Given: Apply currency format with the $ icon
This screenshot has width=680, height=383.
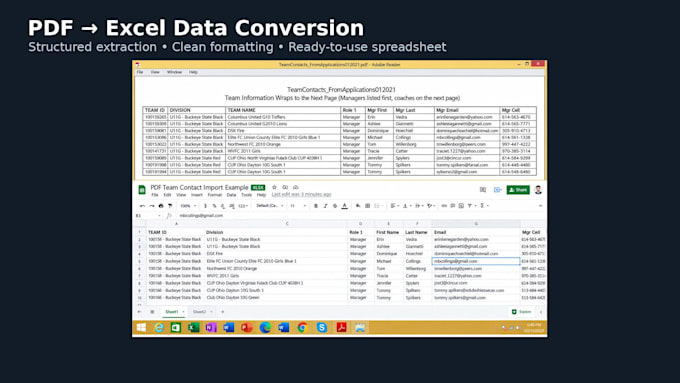Looking at the screenshot, I should 205,206.
